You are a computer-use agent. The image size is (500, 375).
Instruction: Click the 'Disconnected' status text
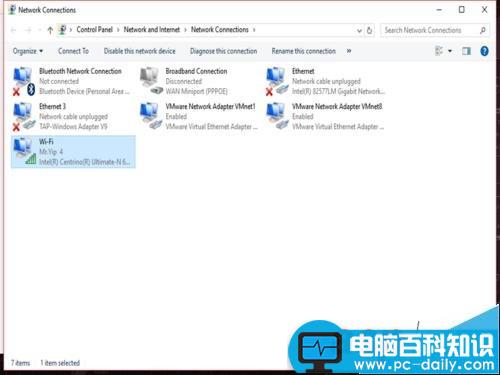click(x=184, y=81)
